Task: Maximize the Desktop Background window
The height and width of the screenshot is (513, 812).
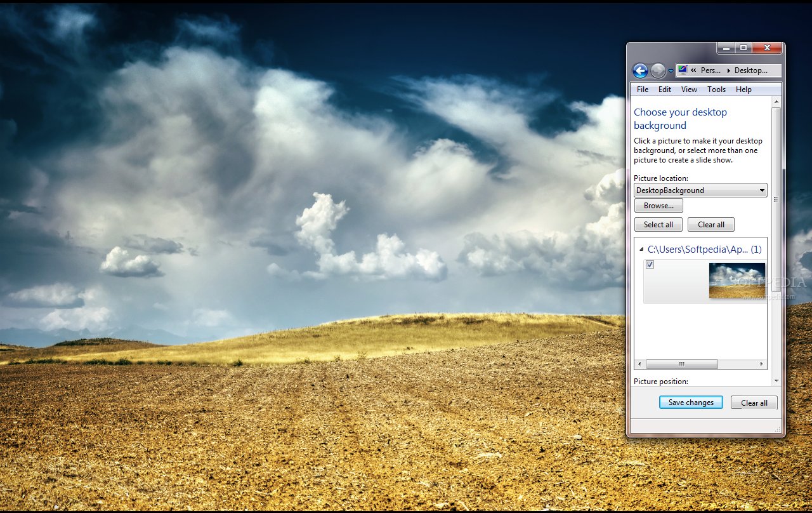Action: pyautogui.click(x=743, y=48)
